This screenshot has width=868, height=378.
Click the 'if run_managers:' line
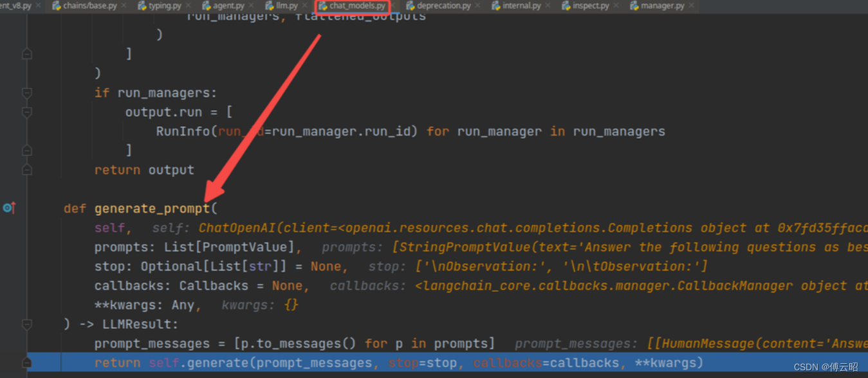click(x=156, y=93)
